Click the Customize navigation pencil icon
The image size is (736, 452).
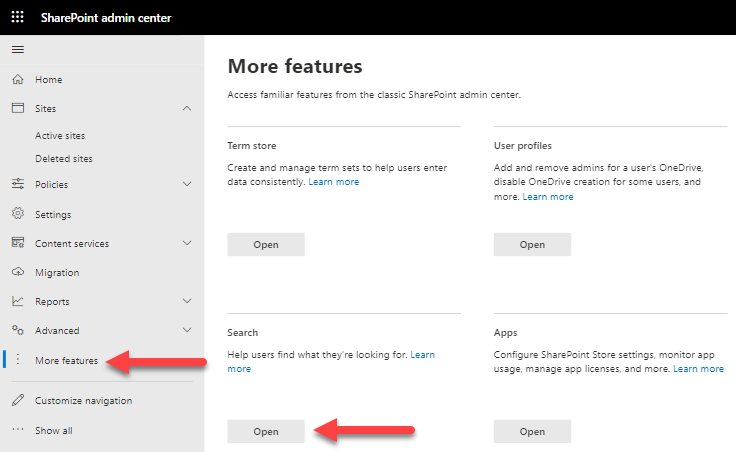[x=18, y=400]
